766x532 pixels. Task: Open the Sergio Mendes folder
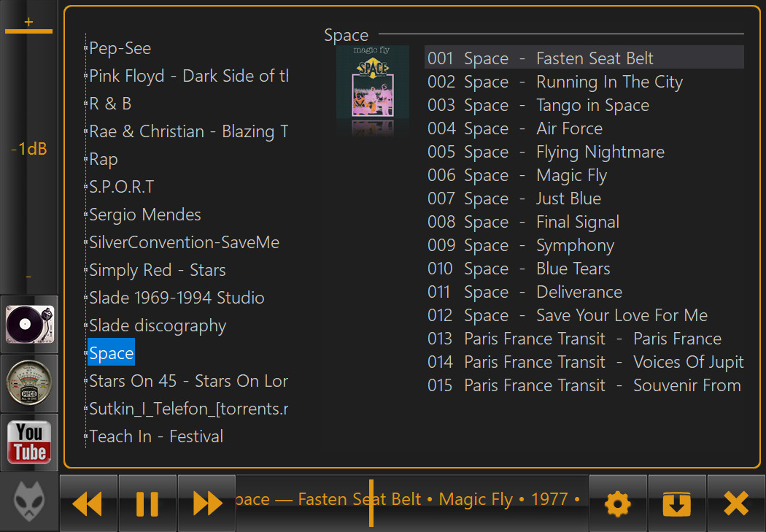(x=144, y=215)
